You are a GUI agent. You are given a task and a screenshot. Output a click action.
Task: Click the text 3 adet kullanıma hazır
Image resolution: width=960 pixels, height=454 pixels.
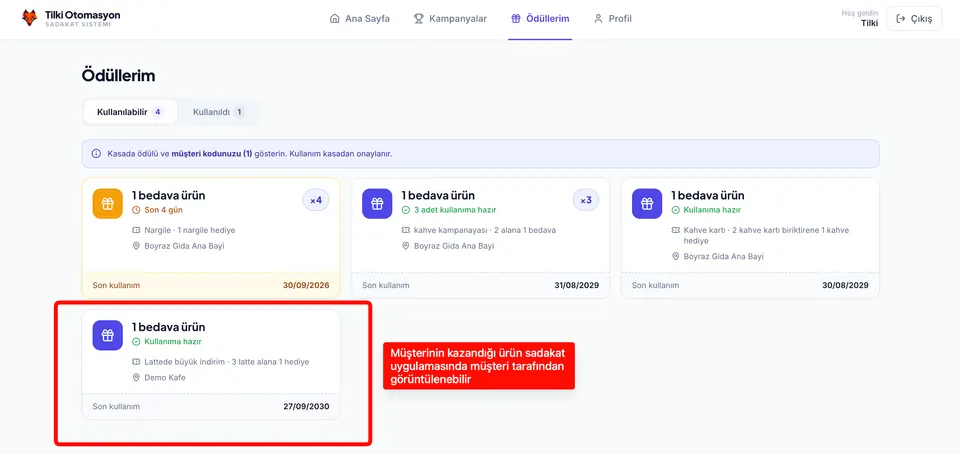tap(455, 210)
